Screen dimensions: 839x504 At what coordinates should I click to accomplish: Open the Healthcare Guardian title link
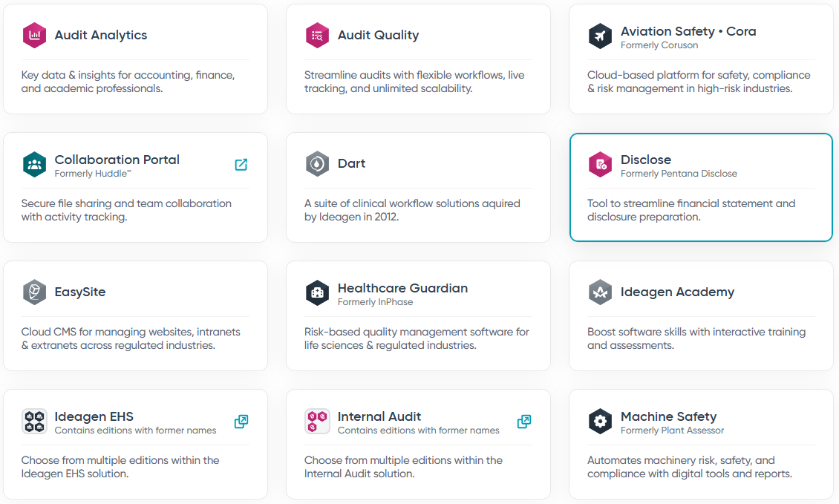(402, 288)
